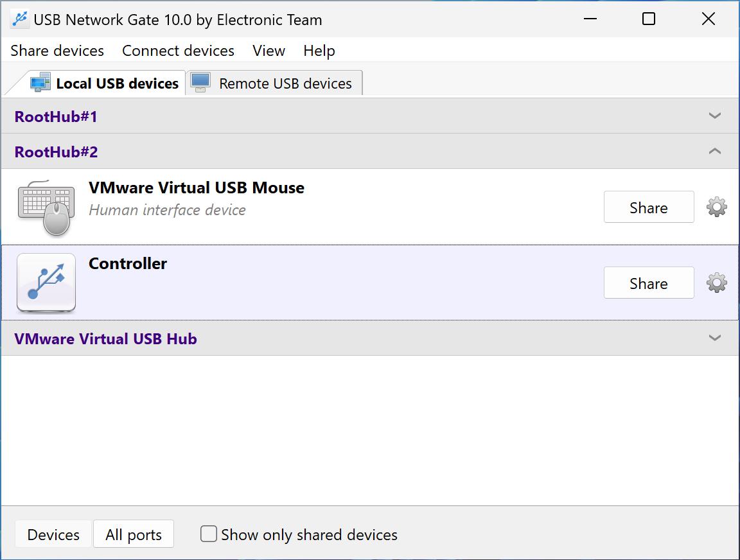Open settings gear for VMware Virtual USB Mouse

(x=716, y=207)
